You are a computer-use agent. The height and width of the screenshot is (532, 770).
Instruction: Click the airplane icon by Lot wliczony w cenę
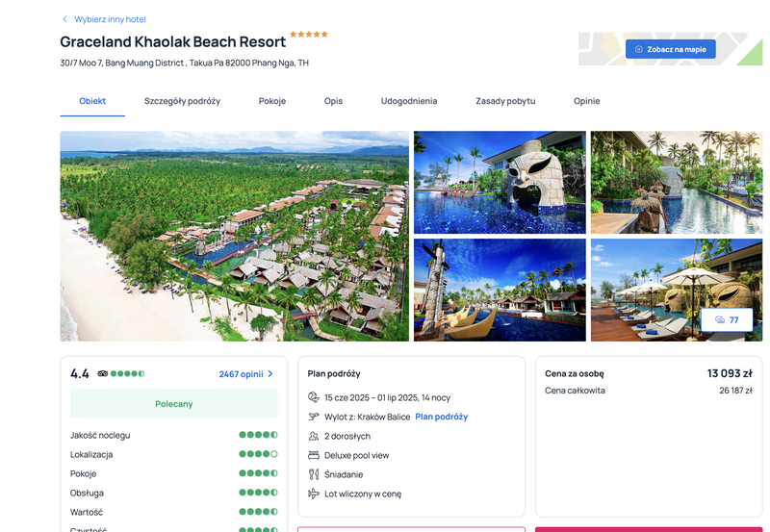(314, 494)
